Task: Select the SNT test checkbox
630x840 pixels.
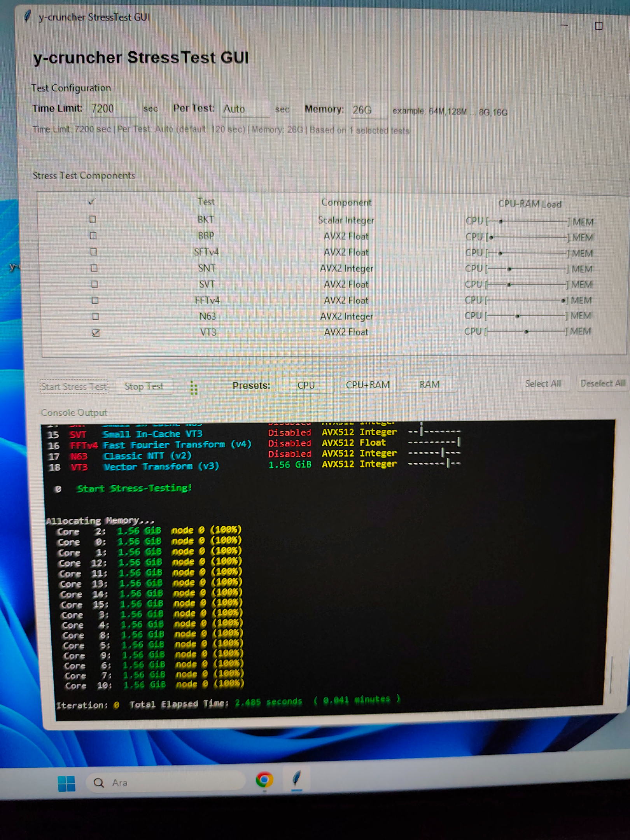Action: (x=94, y=268)
